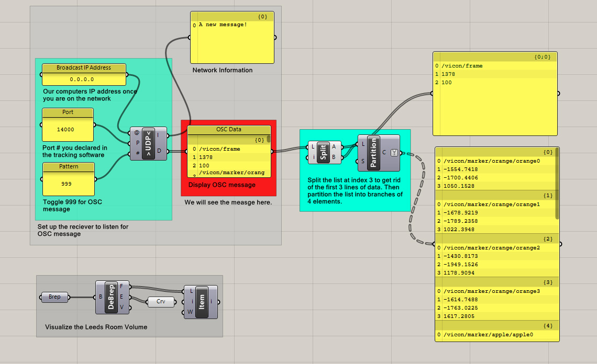The image size is (597, 364).
Task: Click the OSC Data panel header
Action: coord(229,130)
